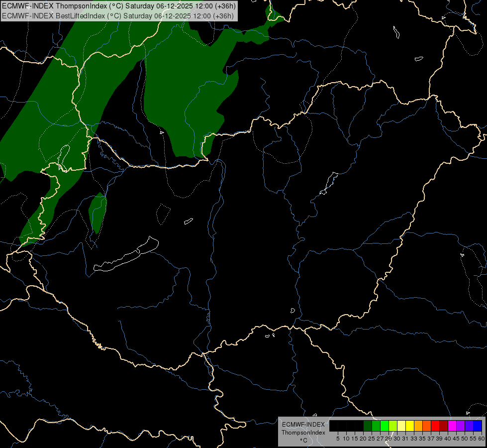Click the legend tick value 5

pos(338,439)
